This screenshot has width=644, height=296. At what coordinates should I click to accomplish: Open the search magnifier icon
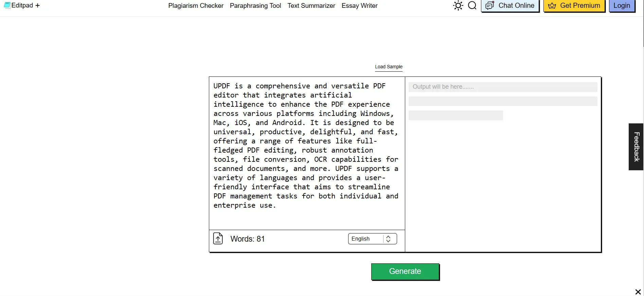click(x=472, y=5)
